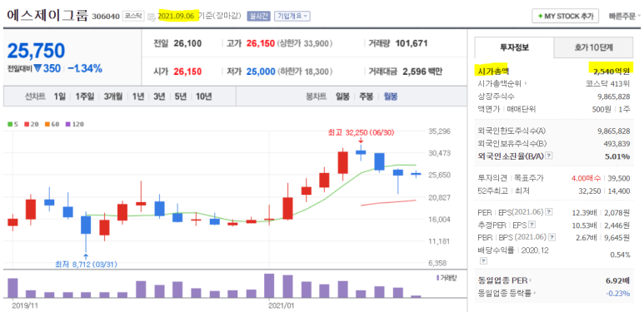The image size is (644, 312).
Task: Click the red 20 moving-average legend swatch
Action: (27, 124)
